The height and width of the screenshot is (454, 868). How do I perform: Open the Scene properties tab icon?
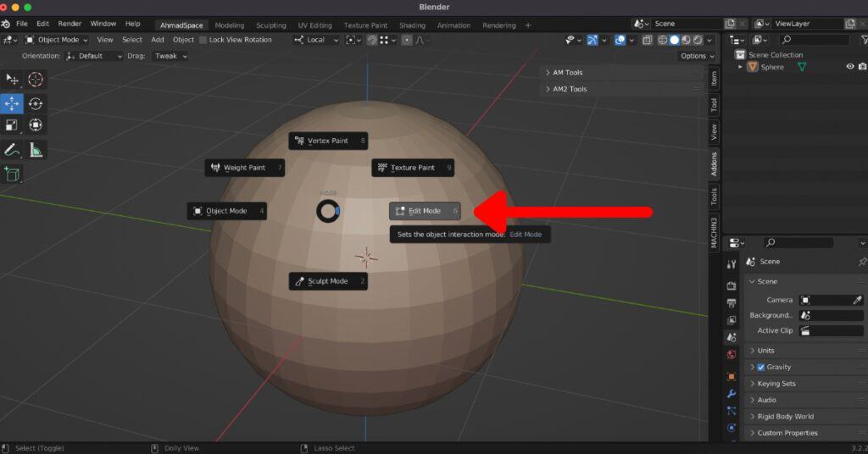click(732, 337)
